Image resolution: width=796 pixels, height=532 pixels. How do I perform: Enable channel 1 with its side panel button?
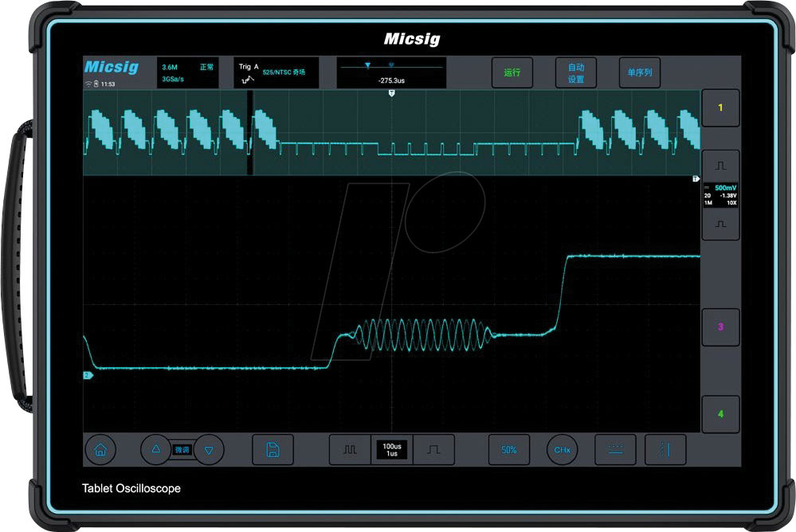pos(720,108)
